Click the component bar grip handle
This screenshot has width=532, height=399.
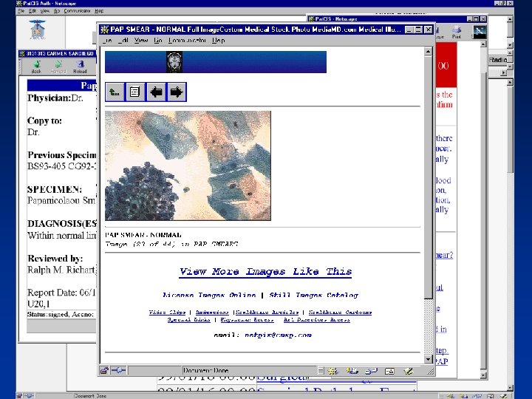pyautogui.click(x=321, y=371)
